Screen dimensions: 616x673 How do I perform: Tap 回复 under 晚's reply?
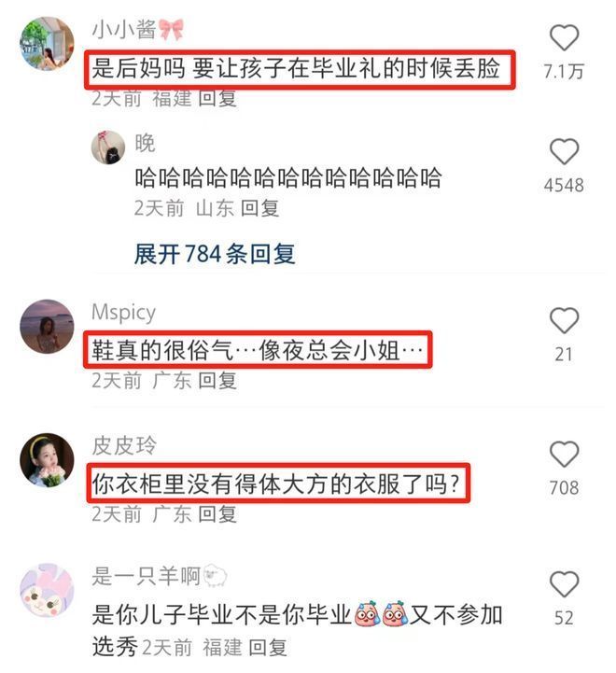(x=259, y=208)
